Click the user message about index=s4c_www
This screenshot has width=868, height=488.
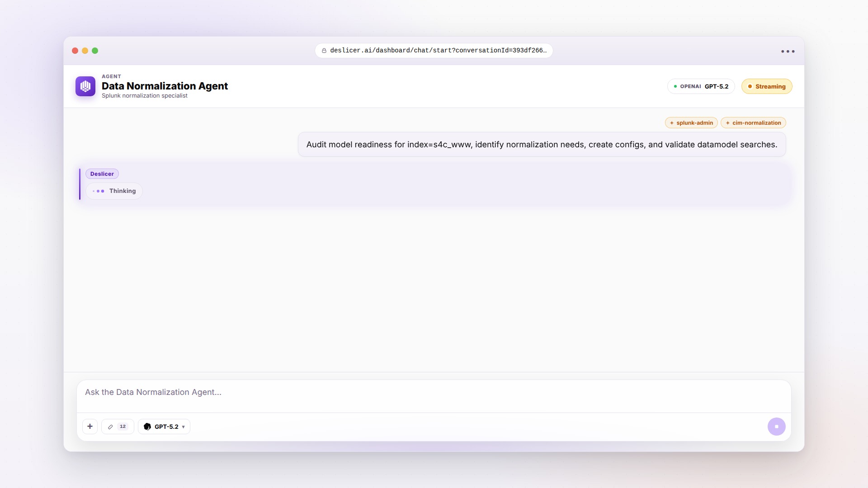coord(542,145)
